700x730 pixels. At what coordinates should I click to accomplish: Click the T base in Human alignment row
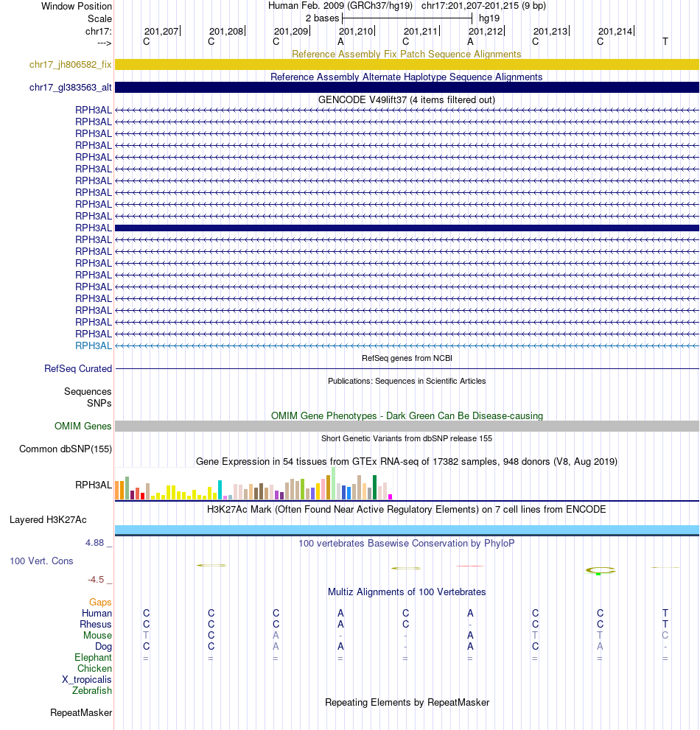click(665, 613)
